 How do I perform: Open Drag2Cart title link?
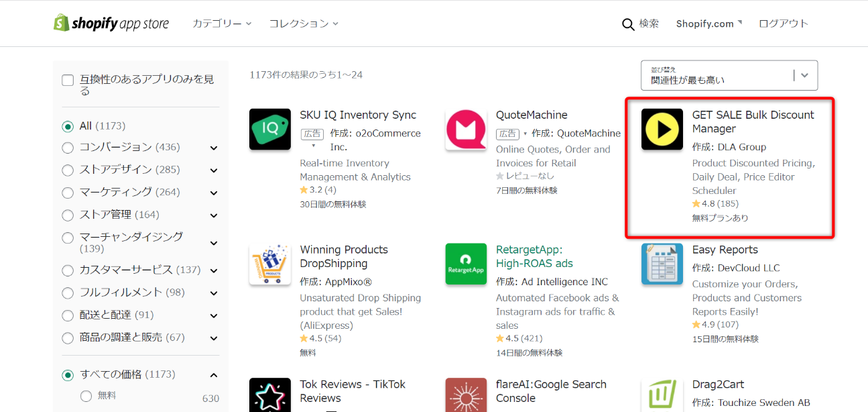click(719, 384)
